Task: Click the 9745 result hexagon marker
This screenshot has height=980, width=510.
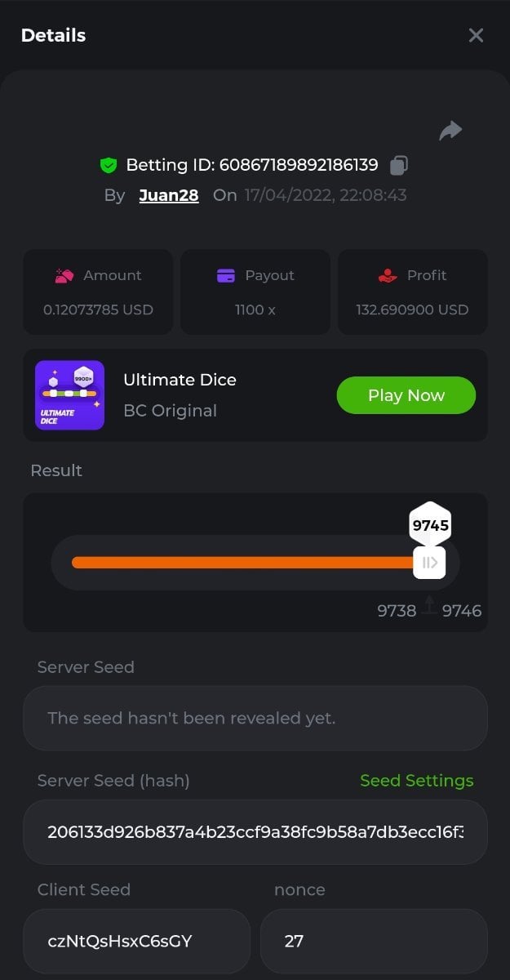Action: pyautogui.click(x=430, y=525)
